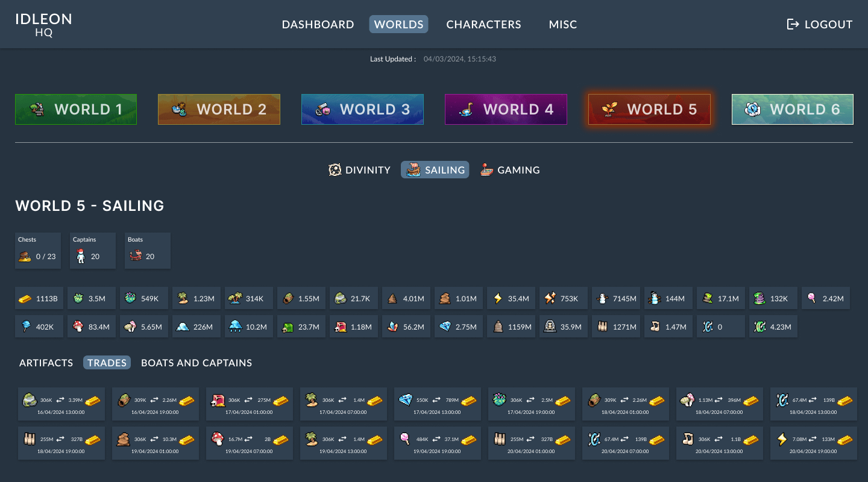The height and width of the screenshot is (482, 868).
Task: Open the World 3 banner
Action: pos(362,109)
